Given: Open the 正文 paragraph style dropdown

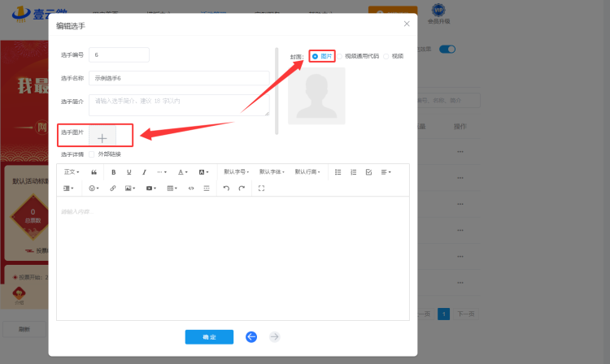Looking at the screenshot, I should tap(72, 172).
